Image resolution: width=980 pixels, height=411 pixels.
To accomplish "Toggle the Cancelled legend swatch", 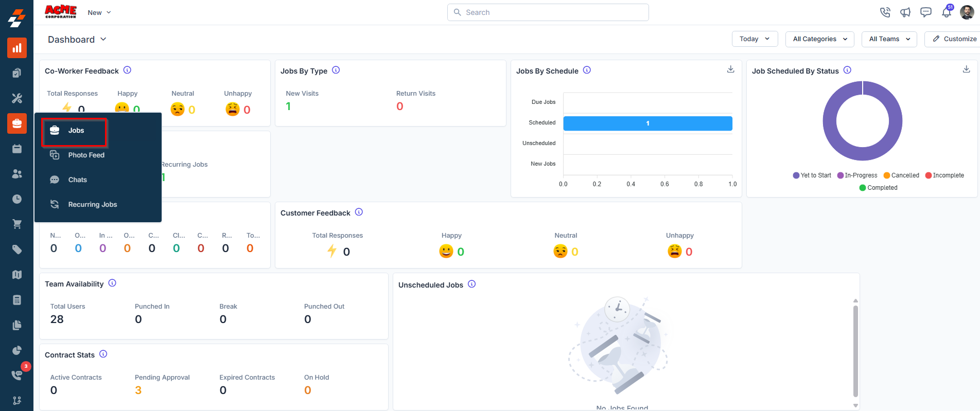I will point(887,175).
